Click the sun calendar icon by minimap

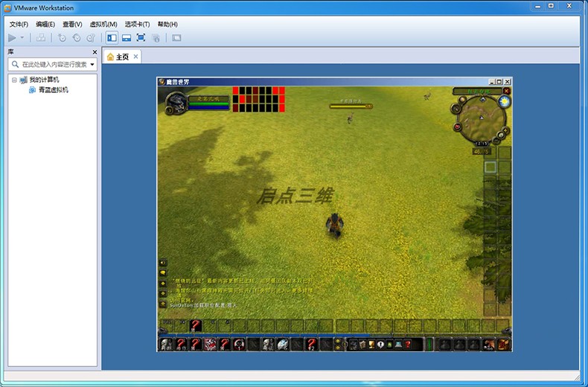point(505,102)
